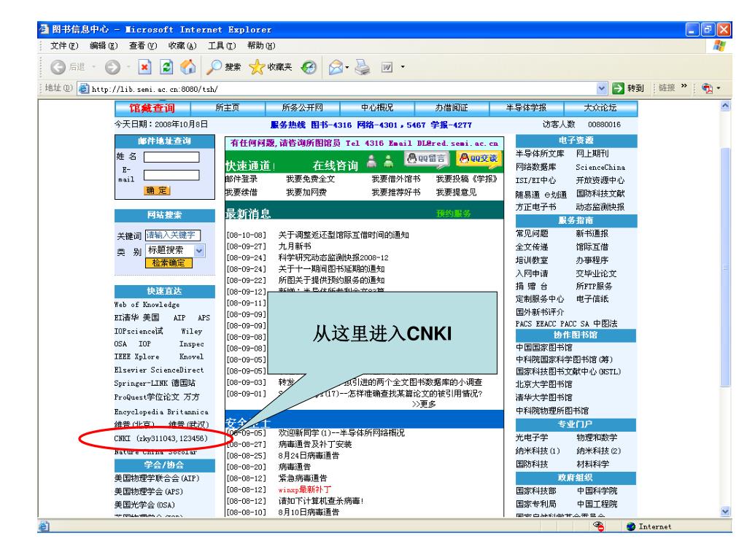747x560 pixels.
Task: Open the 标题搜索 category dropdown
Action: (200, 251)
